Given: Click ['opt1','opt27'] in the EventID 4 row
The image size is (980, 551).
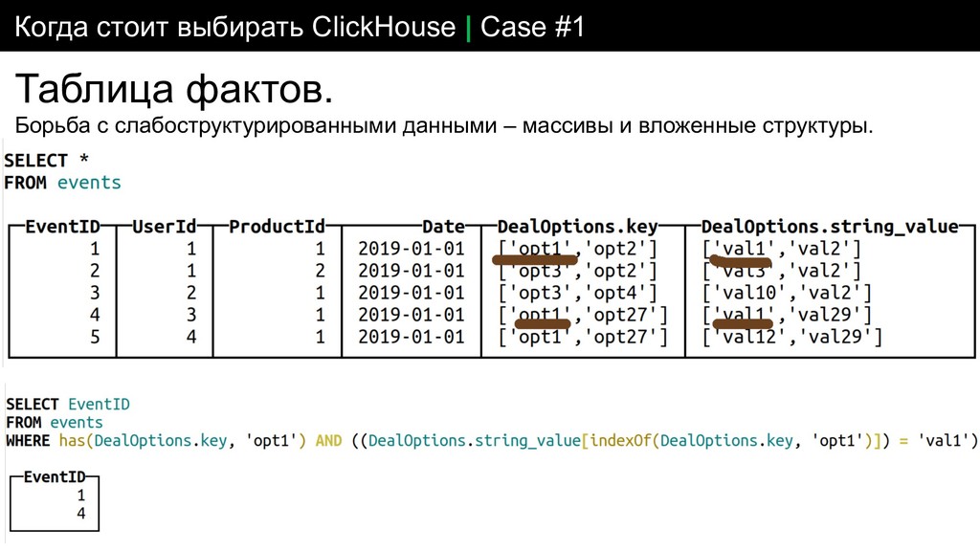Looking at the screenshot, I should click(583, 314).
